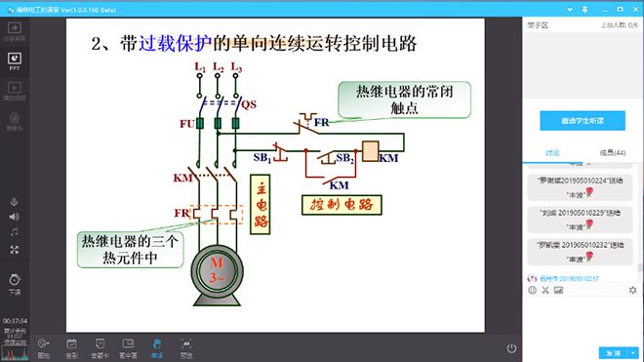Select the PPT icon in sidebar
This screenshot has height=362, width=644.
point(15,61)
